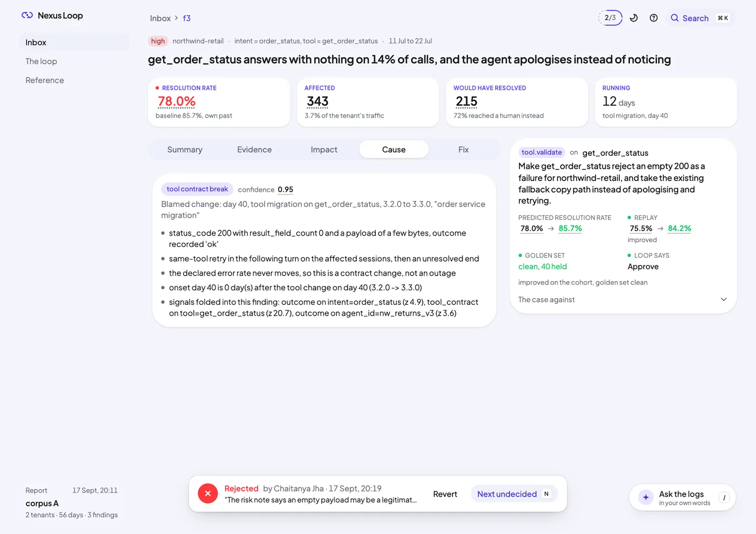Switch to the Evidence tab
The height and width of the screenshot is (534, 756).
pos(254,150)
